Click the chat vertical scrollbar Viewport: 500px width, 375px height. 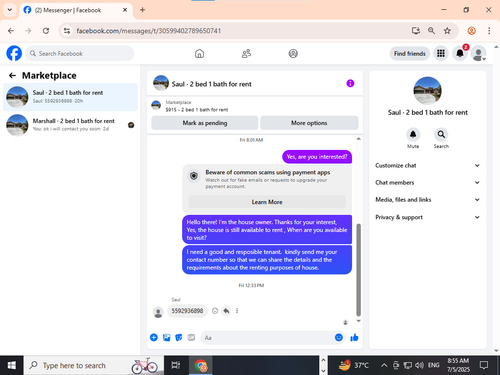pos(358,270)
